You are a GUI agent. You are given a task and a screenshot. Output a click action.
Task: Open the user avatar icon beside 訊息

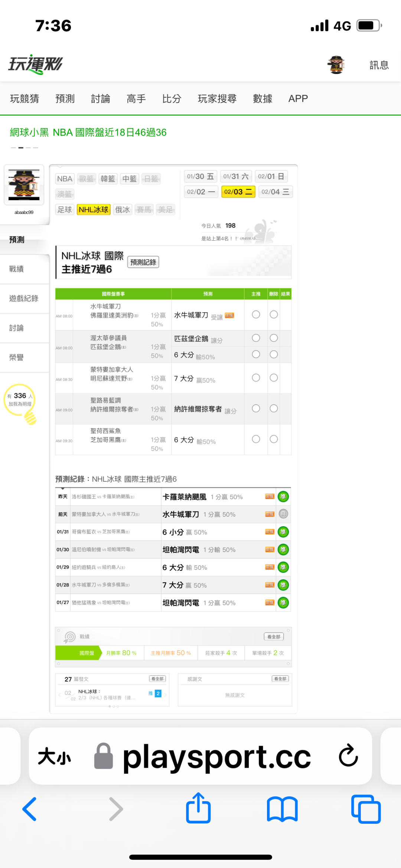[336, 65]
